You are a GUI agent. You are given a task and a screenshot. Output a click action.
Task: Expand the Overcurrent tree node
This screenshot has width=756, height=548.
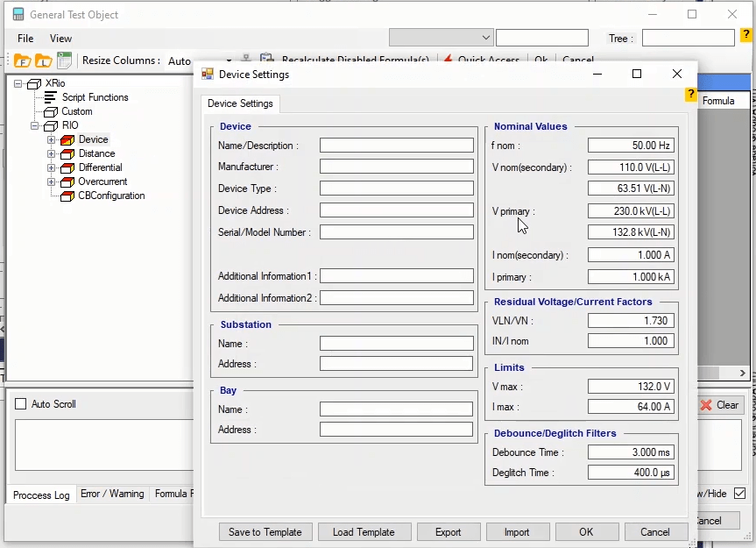tap(51, 181)
